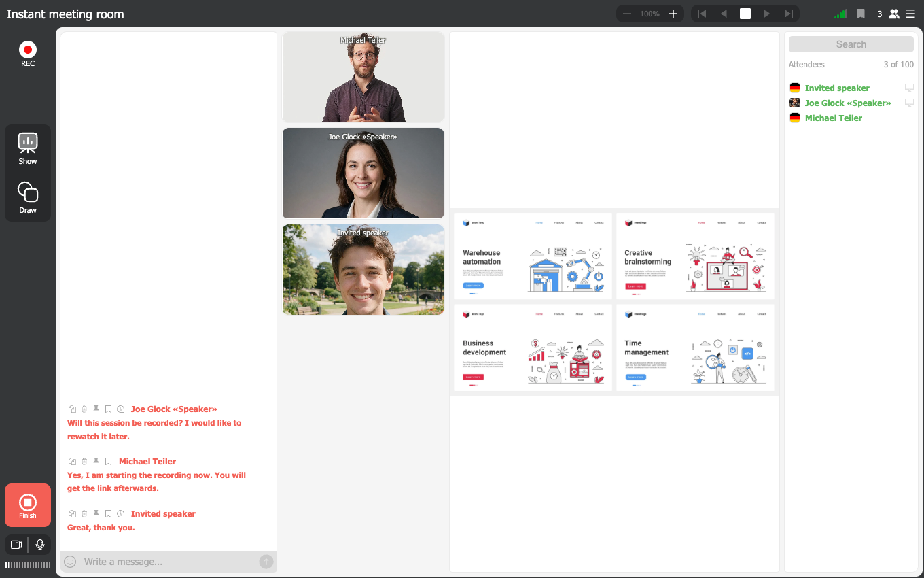Screen dimensions: 924x578
Task: Select Joe Glock «Speaker» in attendees list
Action: 848,103
